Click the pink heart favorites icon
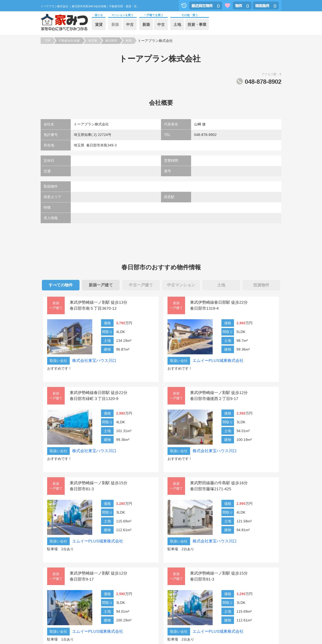 coord(227,6)
